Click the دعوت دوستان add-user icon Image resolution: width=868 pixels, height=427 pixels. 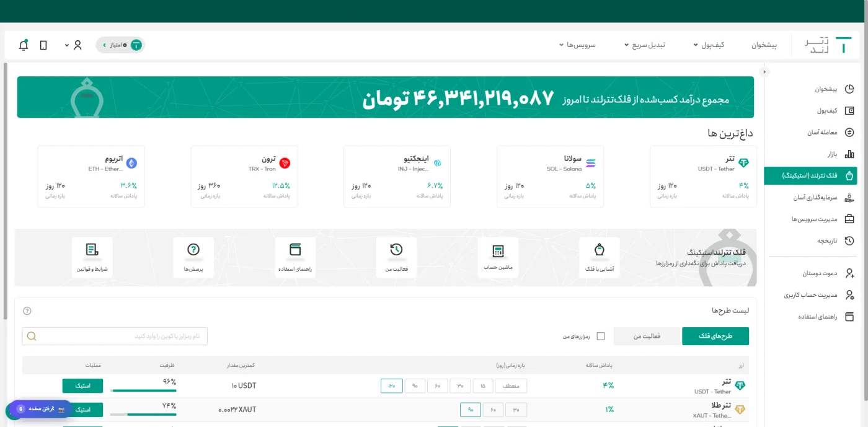pyautogui.click(x=849, y=273)
